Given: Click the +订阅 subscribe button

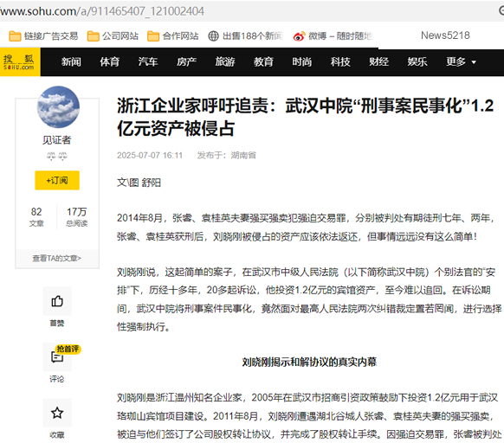Looking at the screenshot, I should pos(57,180).
